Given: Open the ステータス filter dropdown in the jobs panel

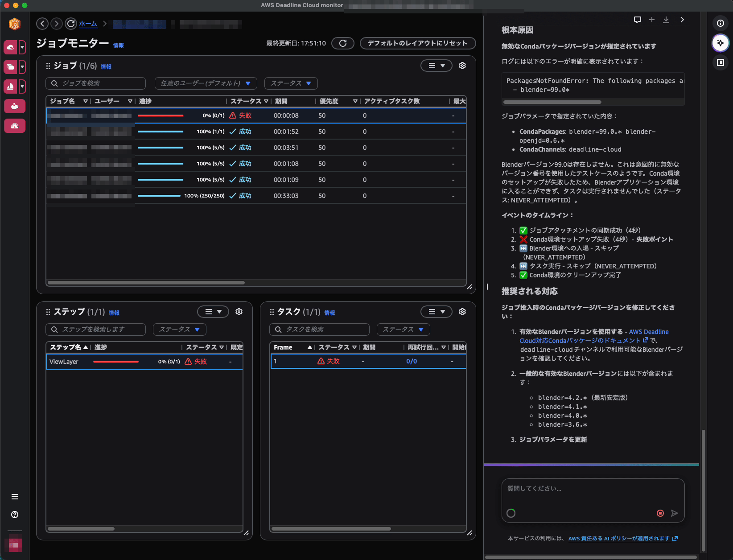Looking at the screenshot, I should pyautogui.click(x=291, y=83).
